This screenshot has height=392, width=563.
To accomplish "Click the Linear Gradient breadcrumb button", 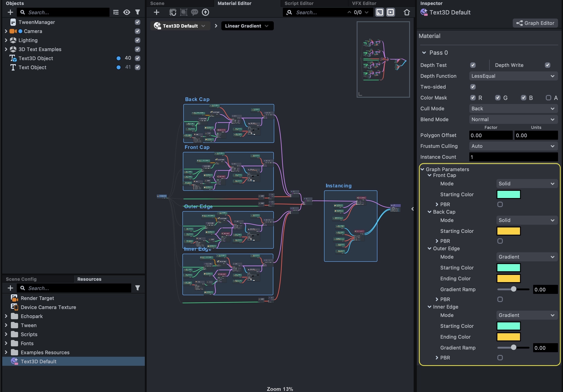I will click(x=247, y=26).
